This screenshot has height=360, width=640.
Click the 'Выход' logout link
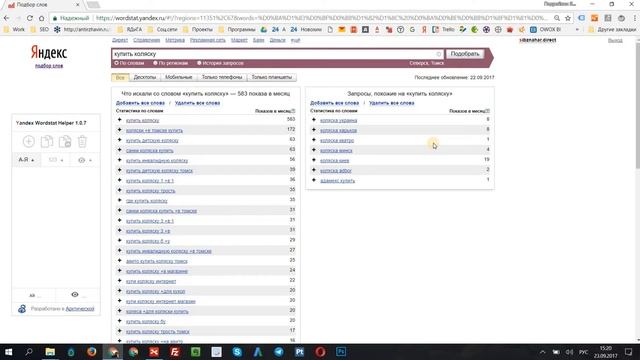point(615,40)
